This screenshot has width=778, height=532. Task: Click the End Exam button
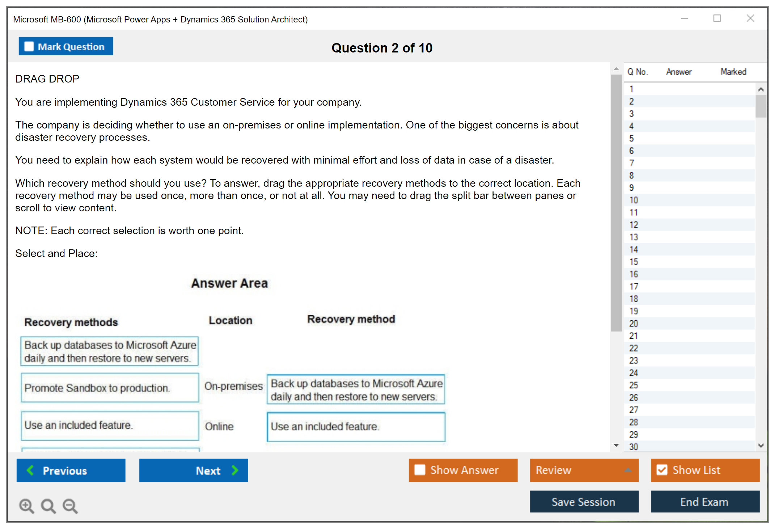click(x=705, y=502)
